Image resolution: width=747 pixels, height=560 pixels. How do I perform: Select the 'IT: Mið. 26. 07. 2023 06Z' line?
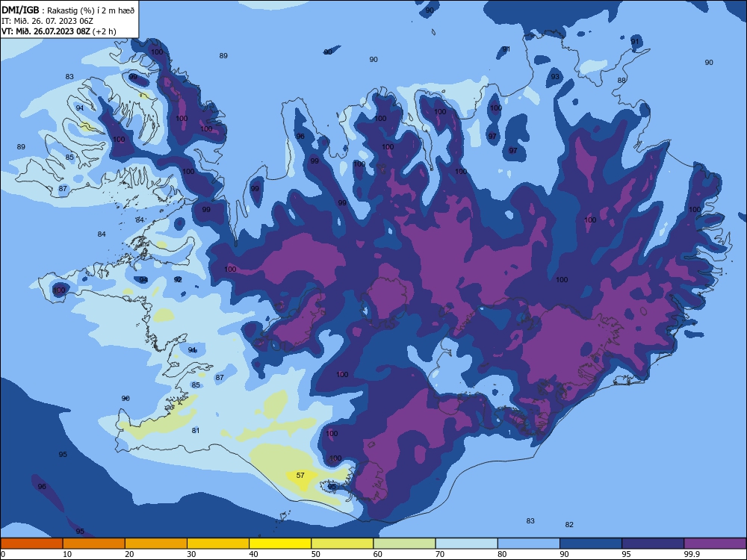tap(47, 21)
